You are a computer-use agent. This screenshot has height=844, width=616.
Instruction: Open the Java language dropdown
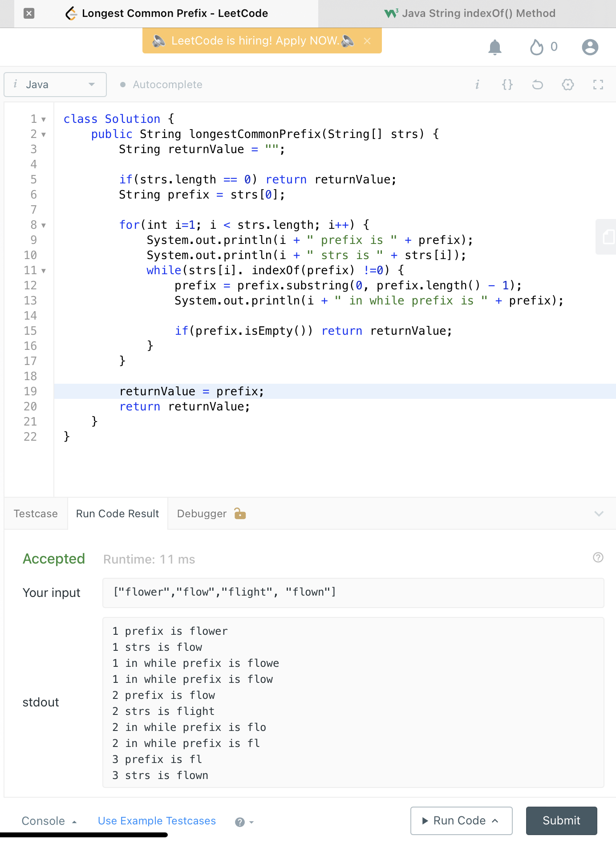55,85
